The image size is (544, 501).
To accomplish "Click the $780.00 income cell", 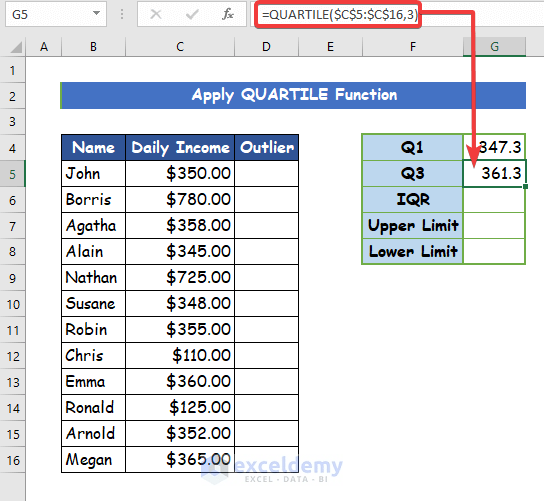I will (180, 199).
